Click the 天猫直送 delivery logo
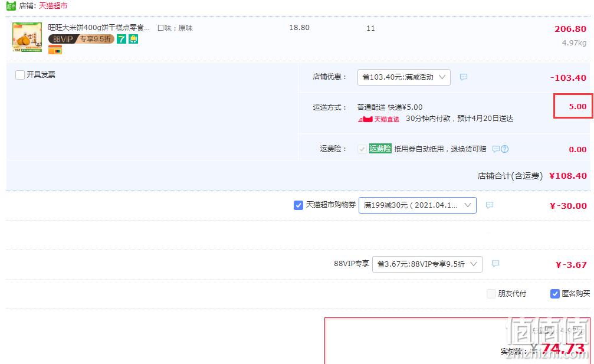The width and height of the screenshot is (594, 364). pyautogui.click(x=379, y=119)
